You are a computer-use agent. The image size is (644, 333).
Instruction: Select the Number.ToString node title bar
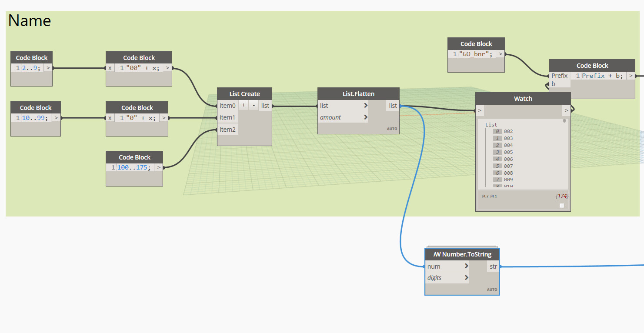coord(462,254)
